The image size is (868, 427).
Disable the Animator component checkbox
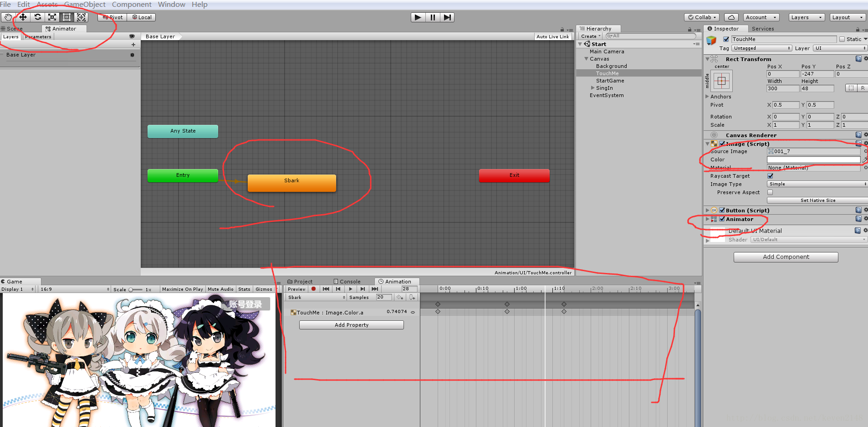(x=722, y=219)
